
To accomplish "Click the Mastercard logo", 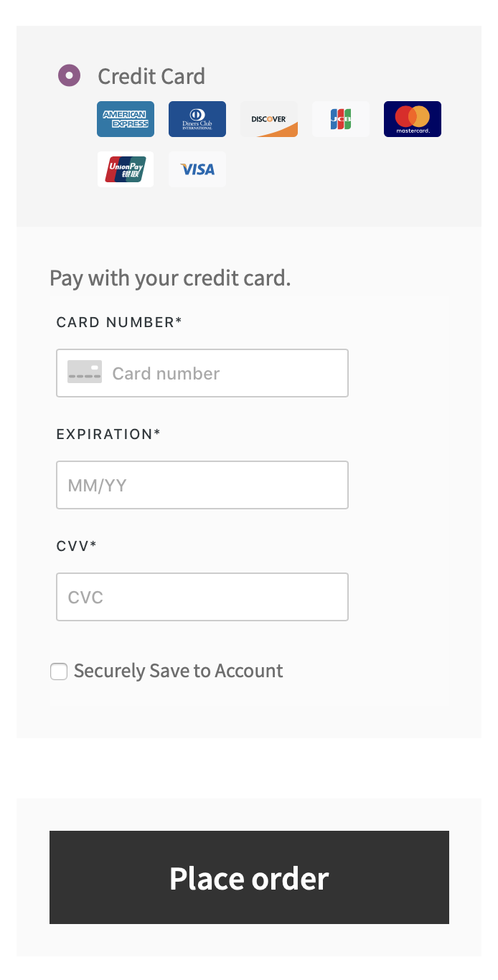I will point(413,119).
